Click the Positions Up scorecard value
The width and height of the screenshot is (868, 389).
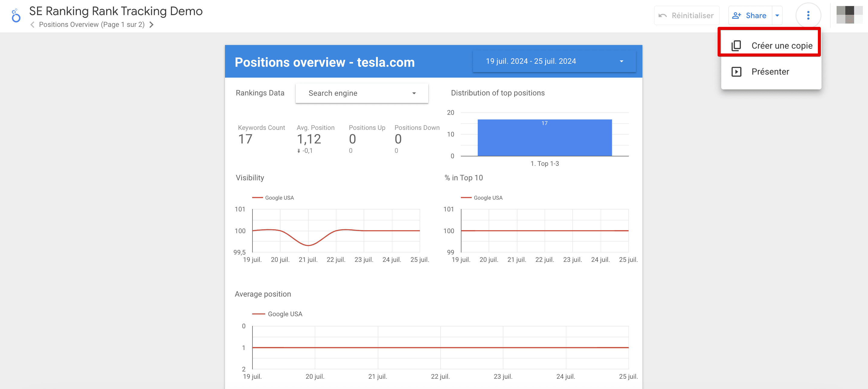coord(352,139)
